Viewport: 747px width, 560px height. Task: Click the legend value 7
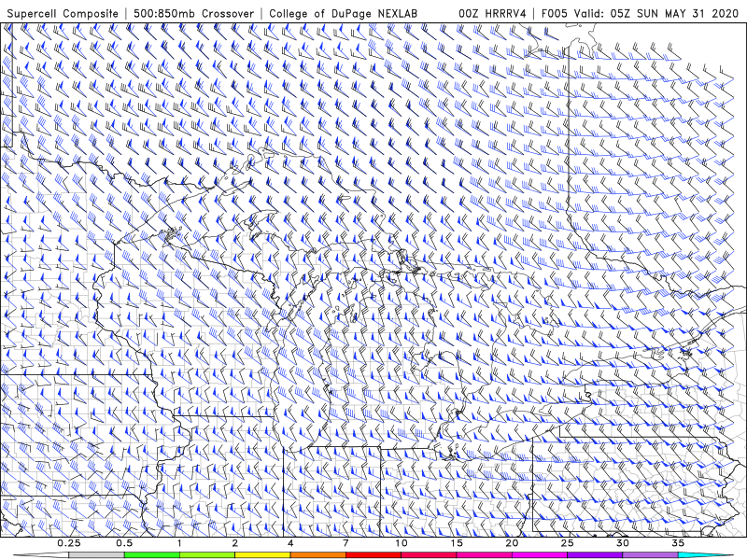point(345,543)
